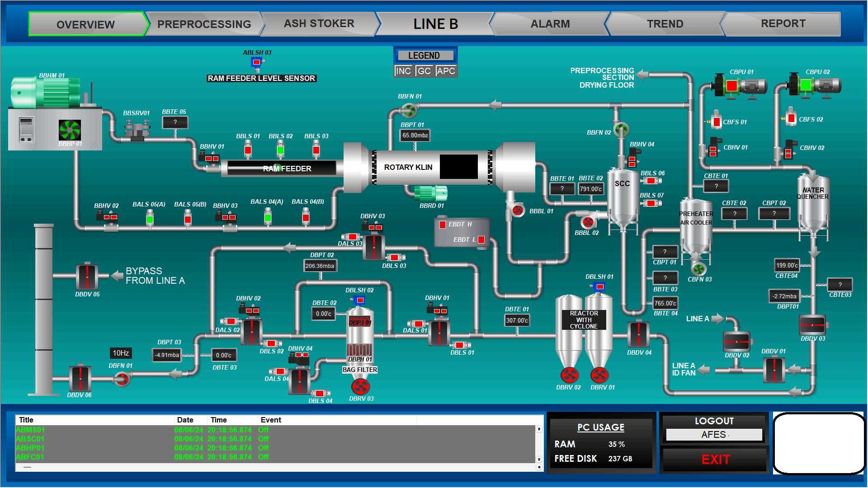Image resolution: width=868 pixels, height=488 pixels.
Task: Select the CBFN 03 cooler fan icon
Action: (x=699, y=269)
